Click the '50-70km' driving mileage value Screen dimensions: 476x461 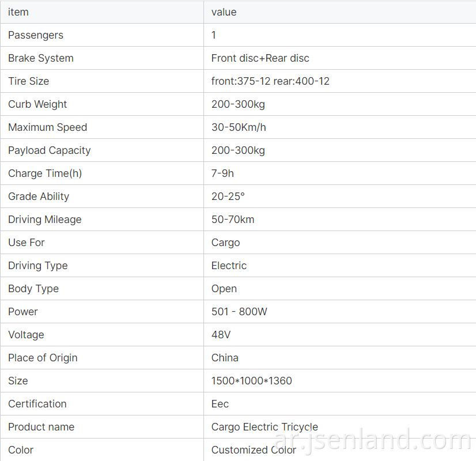pyautogui.click(x=233, y=220)
